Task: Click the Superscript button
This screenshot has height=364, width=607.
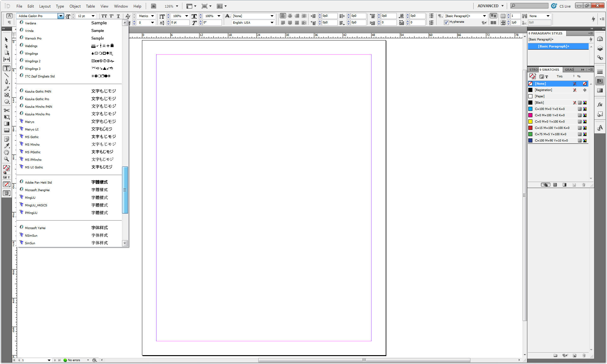Action: [x=112, y=16]
